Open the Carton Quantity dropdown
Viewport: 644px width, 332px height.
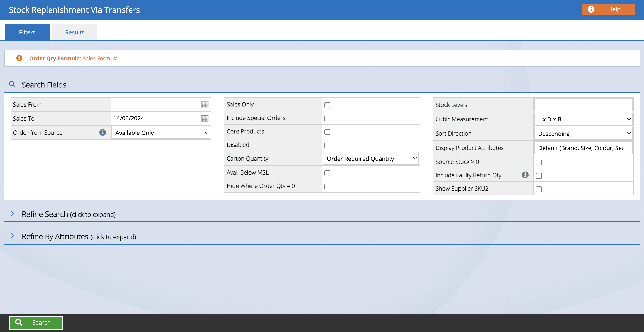[x=371, y=159]
